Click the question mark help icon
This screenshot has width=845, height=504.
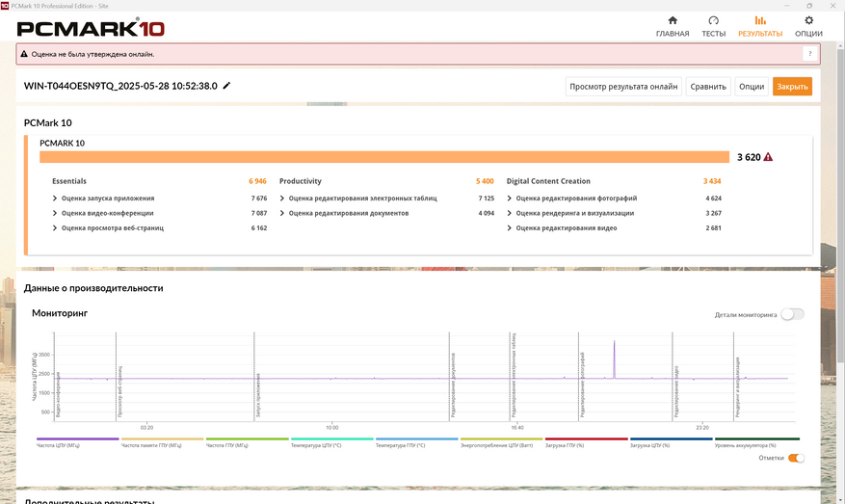[x=810, y=54]
